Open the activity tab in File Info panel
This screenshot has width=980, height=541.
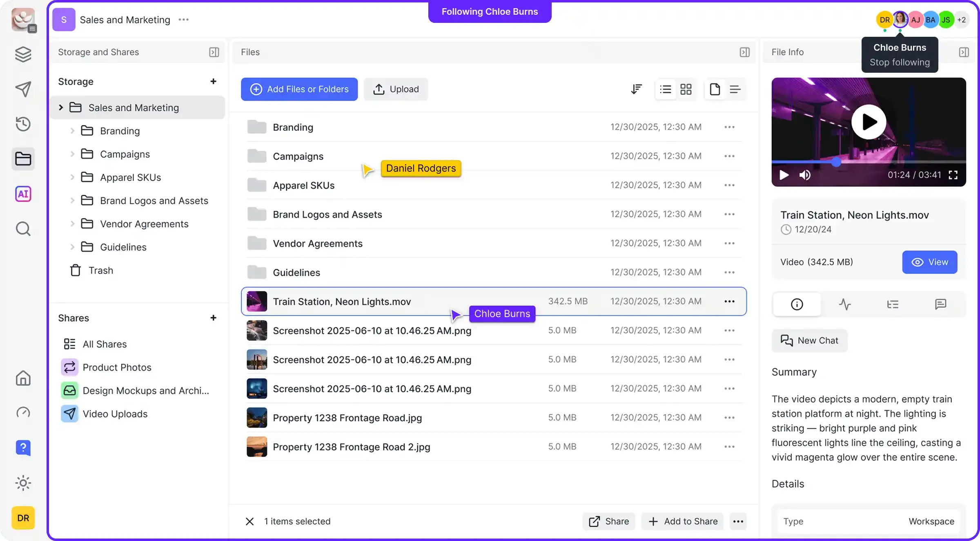(x=845, y=304)
